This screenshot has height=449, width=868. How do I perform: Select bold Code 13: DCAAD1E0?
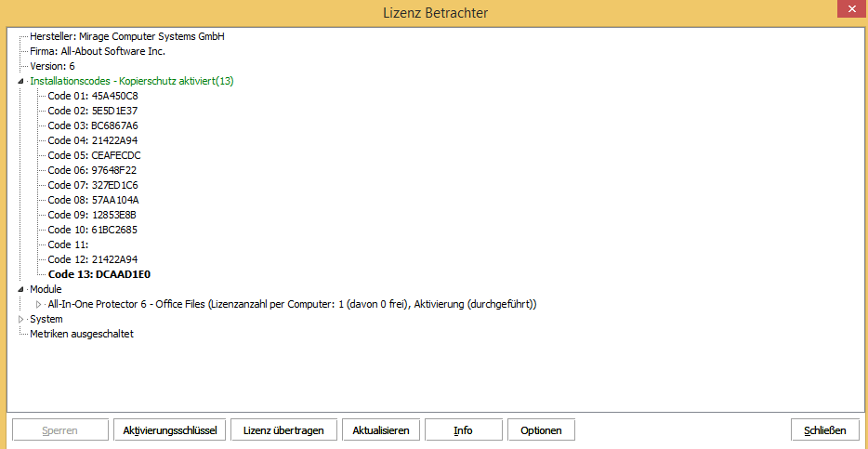tap(99, 274)
